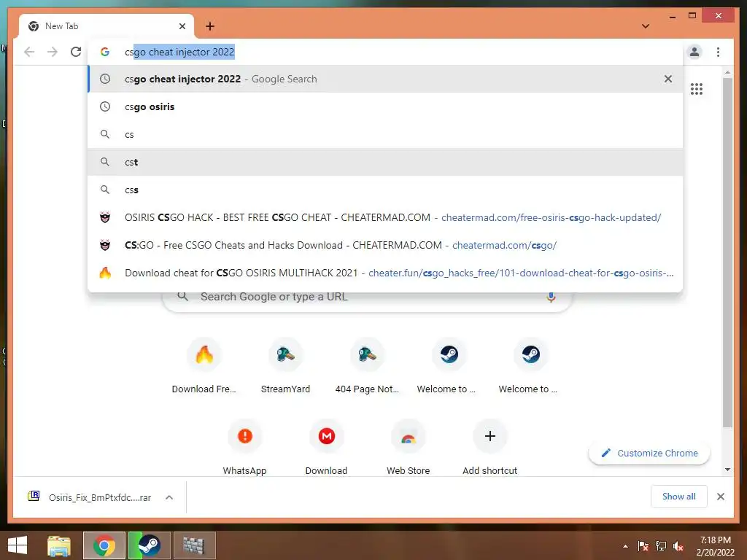Click the Chrome taskbar icon
Image resolution: width=747 pixels, height=560 pixels.
click(x=104, y=545)
